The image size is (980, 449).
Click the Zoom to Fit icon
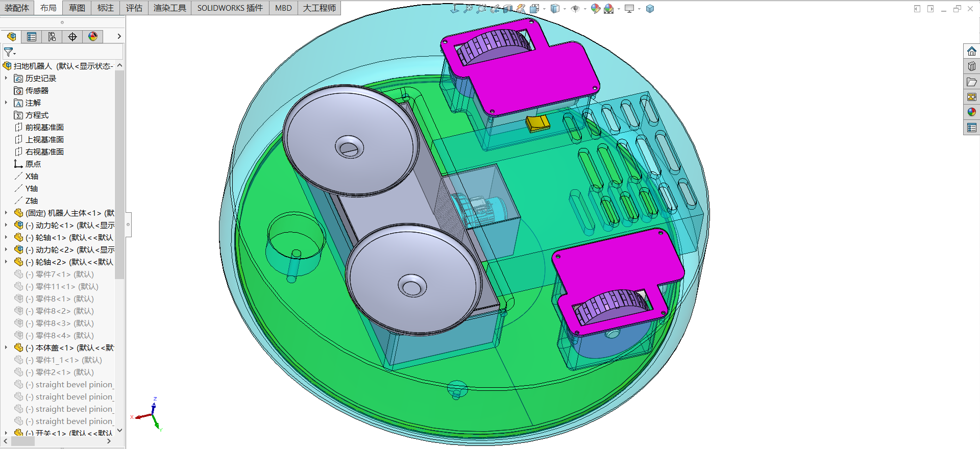tap(468, 9)
